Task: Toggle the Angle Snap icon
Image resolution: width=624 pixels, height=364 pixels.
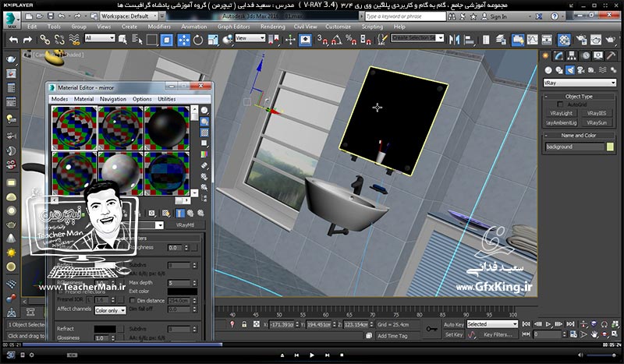Action: coord(337,40)
